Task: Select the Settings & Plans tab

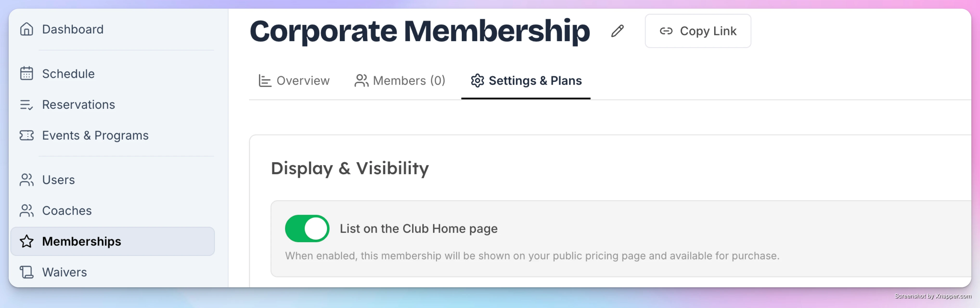Action: tap(526, 81)
